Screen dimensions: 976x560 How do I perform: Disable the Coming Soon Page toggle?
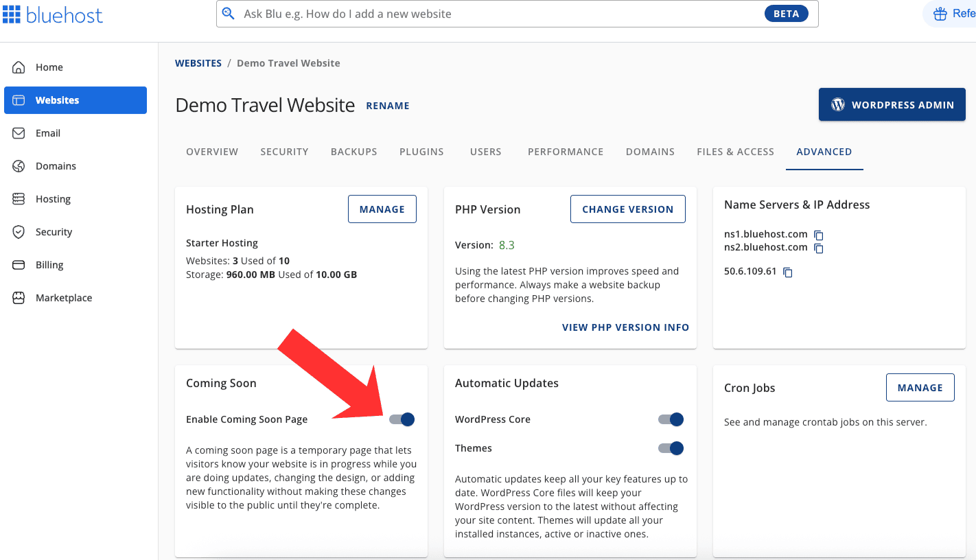pyautogui.click(x=402, y=419)
